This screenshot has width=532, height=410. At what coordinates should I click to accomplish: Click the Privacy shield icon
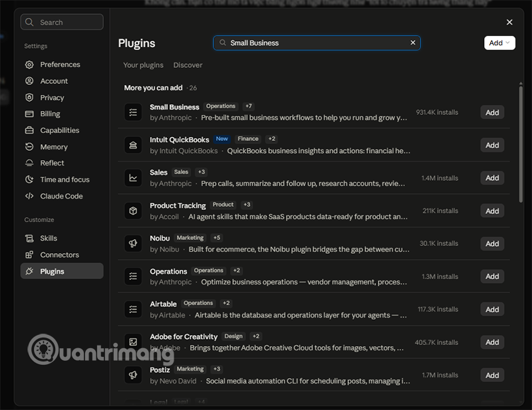[29, 98]
